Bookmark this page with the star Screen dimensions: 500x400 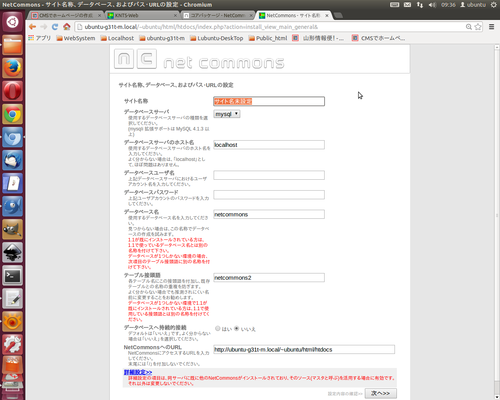coord(478,27)
